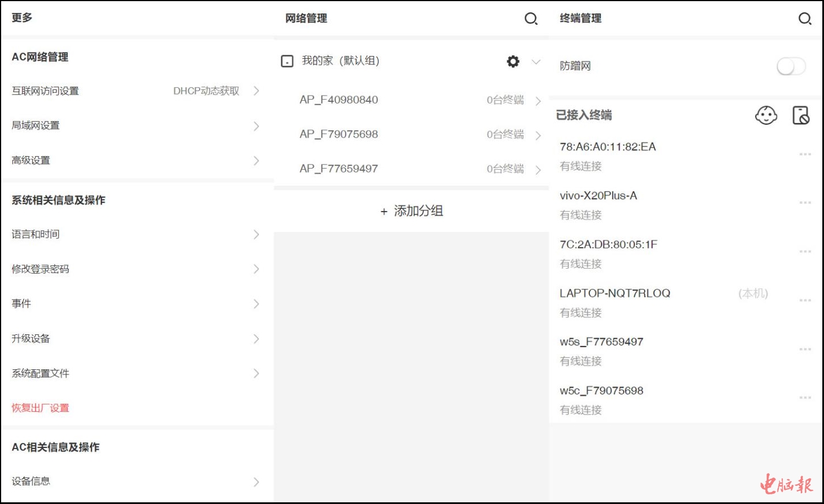Screen dimensions: 824x504
Task: Open more options for 78:A6:A0:11:82:EA
Action: pyautogui.click(x=805, y=154)
